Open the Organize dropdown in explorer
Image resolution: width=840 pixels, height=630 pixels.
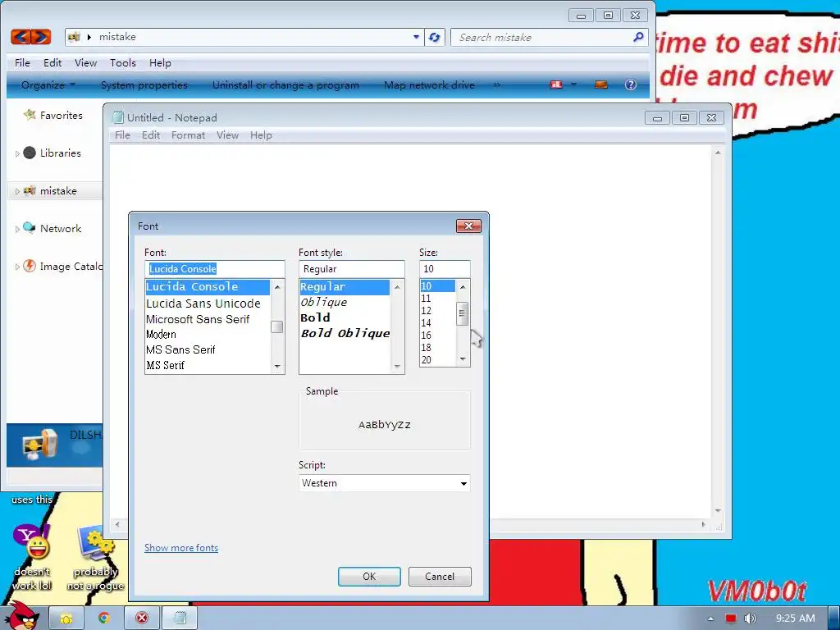pyautogui.click(x=48, y=84)
